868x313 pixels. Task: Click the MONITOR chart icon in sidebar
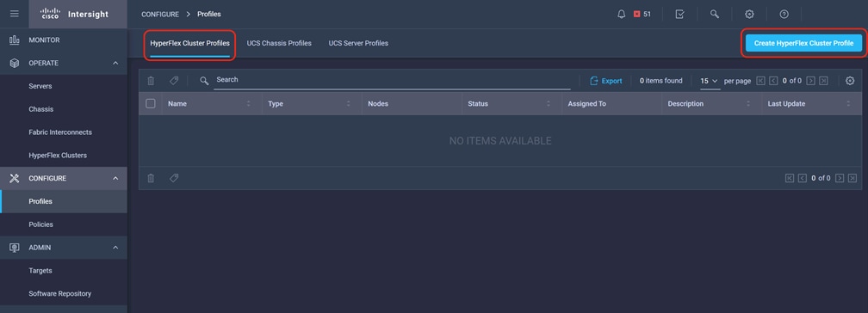pyautogui.click(x=15, y=40)
